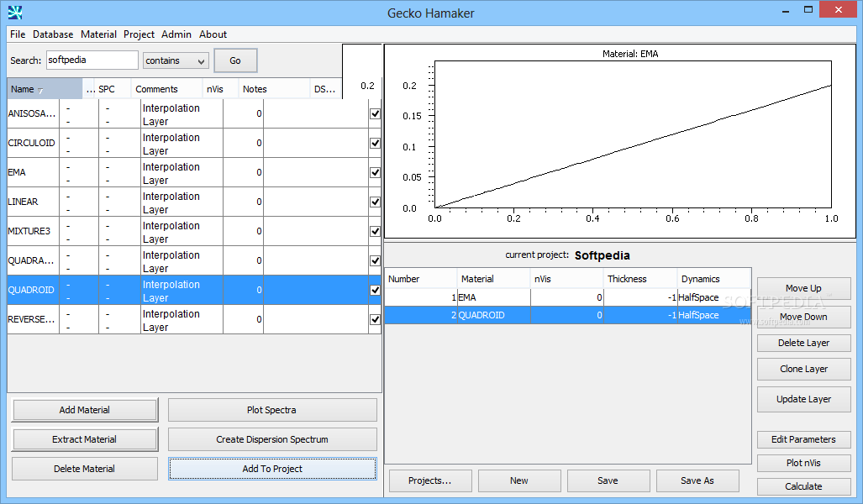This screenshot has height=504, width=863.
Task: Click Delete Material button
Action: (x=84, y=469)
